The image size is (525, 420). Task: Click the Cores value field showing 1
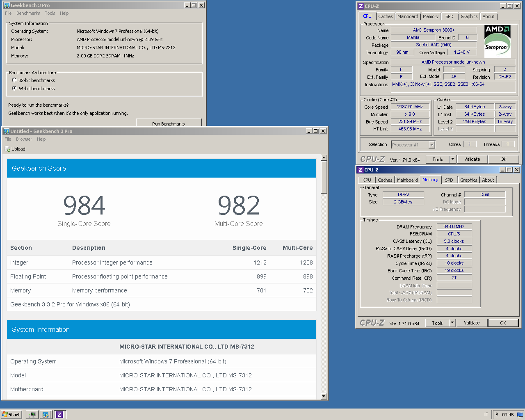coord(470,144)
